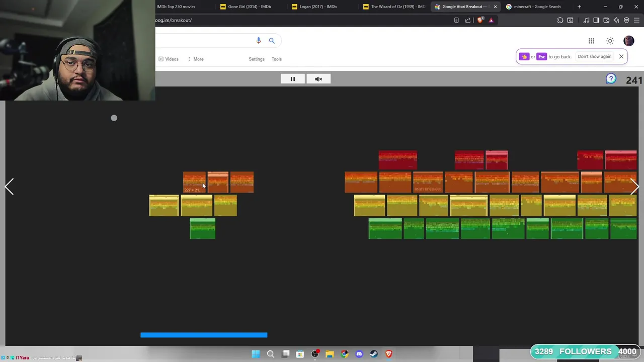Open the browser hamburger menu
The height and width of the screenshot is (362, 644).
(x=637, y=20)
